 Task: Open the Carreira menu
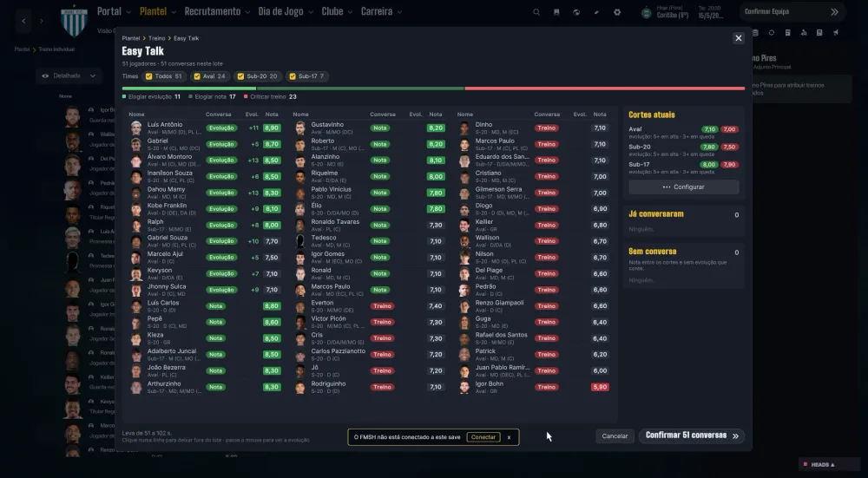[x=377, y=11]
